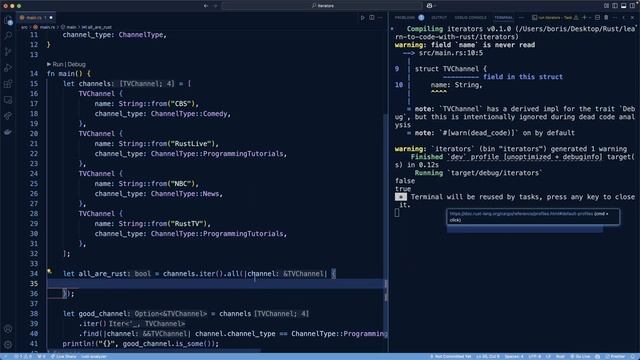Click src breadcrumb segment

point(24,27)
